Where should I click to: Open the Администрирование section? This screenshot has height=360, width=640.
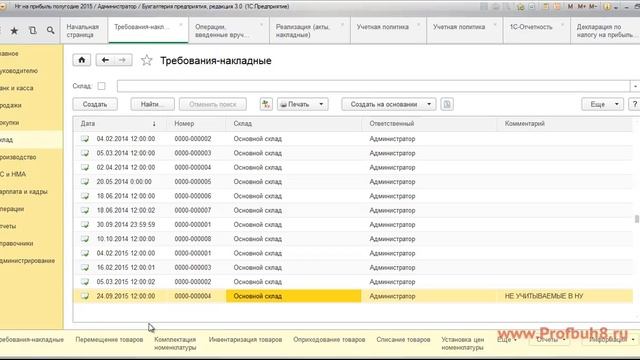tap(27, 260)
